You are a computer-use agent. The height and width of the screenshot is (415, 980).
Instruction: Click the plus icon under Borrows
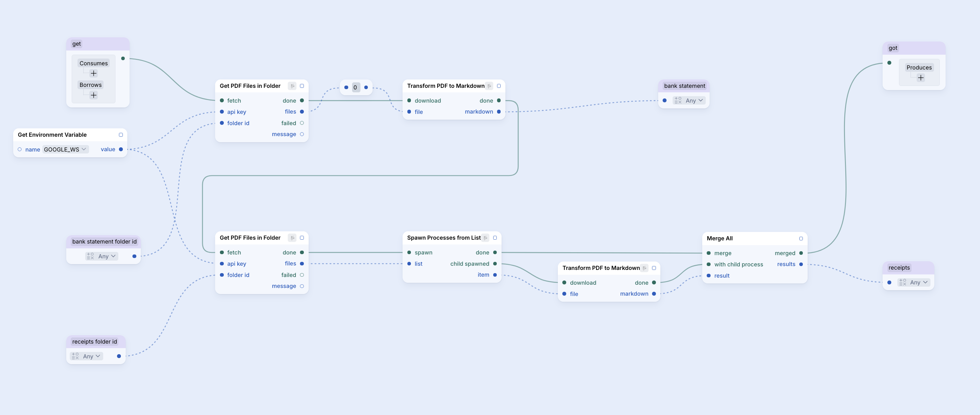94,95
